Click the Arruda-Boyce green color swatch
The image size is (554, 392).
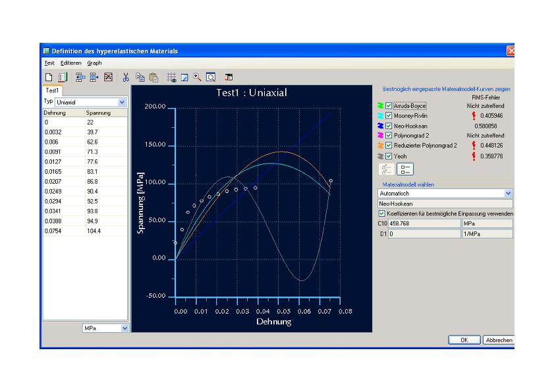[380, 105]
